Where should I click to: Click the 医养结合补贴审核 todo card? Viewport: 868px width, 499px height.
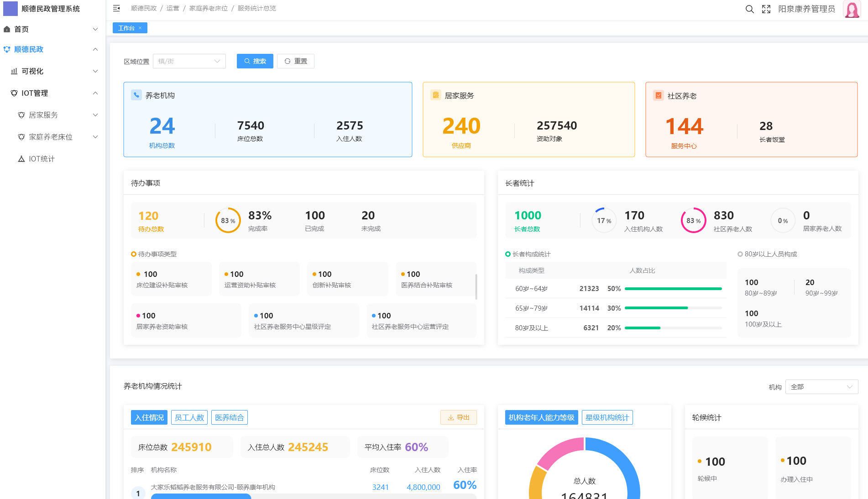435,279
